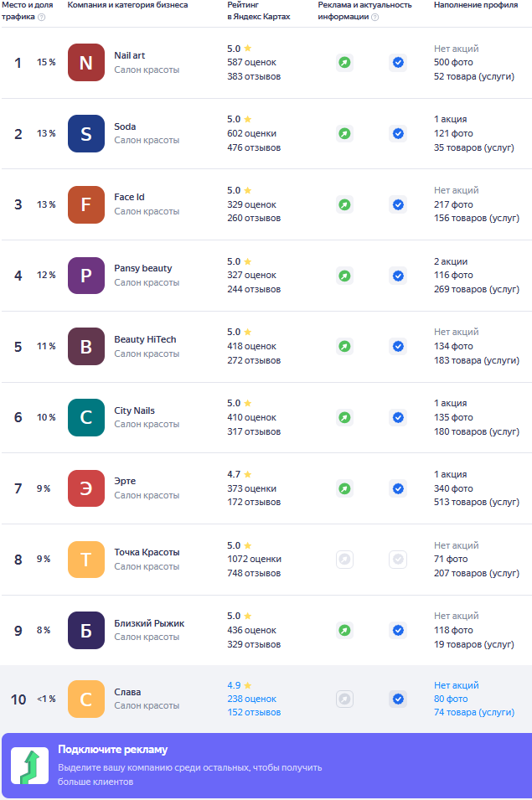
Task: Click the Beauty HiTech logo tile
Action: point(85,346)
